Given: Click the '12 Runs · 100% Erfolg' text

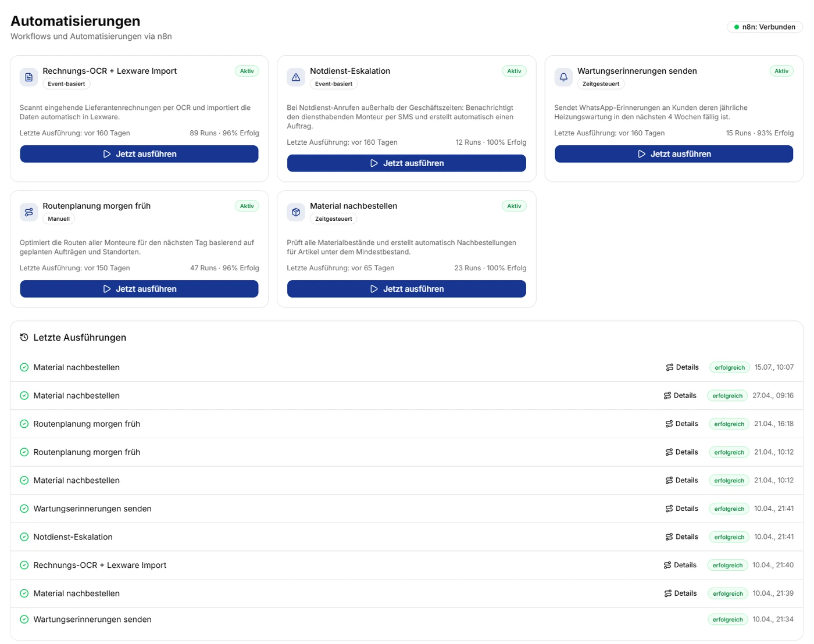Looking at the screenshot, I should [x=491, y=142].
